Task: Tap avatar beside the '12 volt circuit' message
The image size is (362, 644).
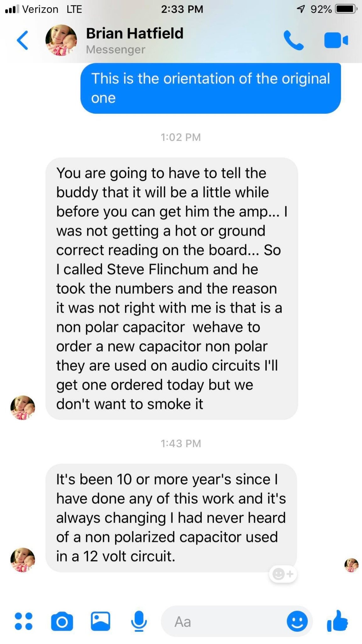Action: (23, 560)
